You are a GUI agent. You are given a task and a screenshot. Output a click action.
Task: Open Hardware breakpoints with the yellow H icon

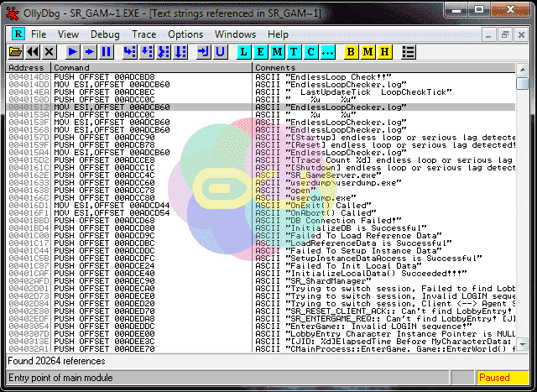point(384,52)
